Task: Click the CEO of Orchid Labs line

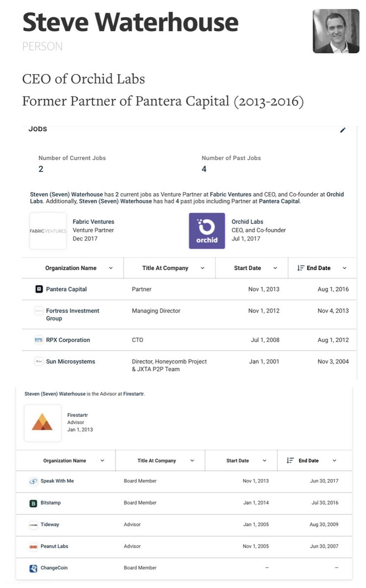Action: (x=83, y=79)
